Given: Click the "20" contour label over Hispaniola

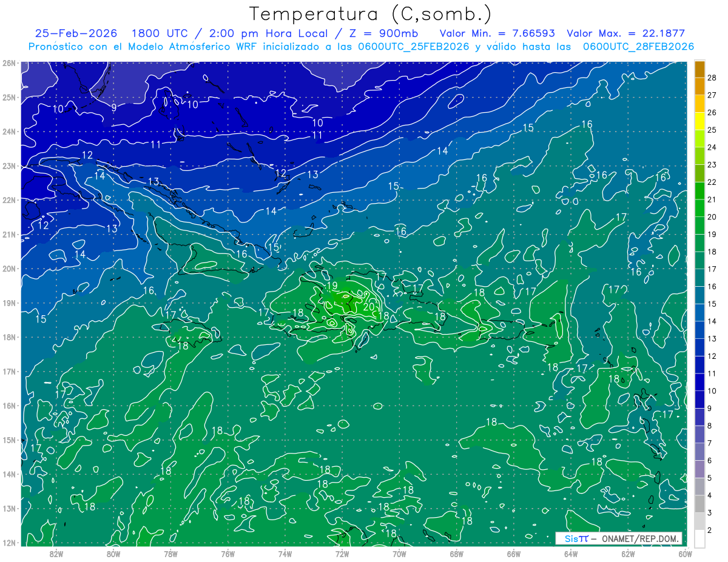Looking at the screenshot, I should click(x=369, y=307).
